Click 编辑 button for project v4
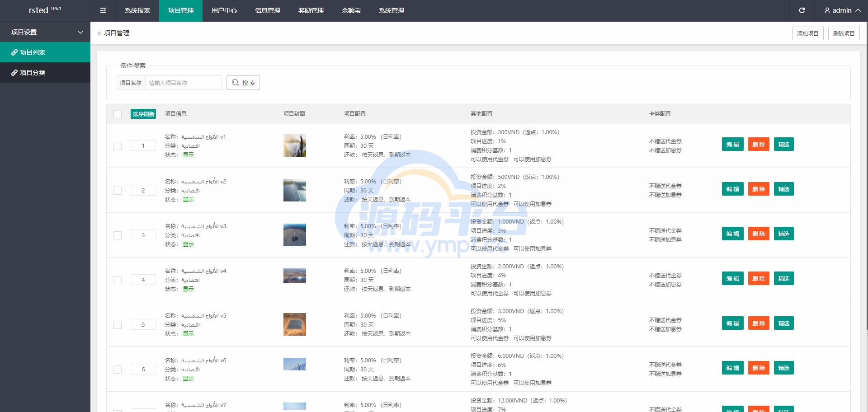The width and height of the screenshot is (868, 412). click(733, 278)
